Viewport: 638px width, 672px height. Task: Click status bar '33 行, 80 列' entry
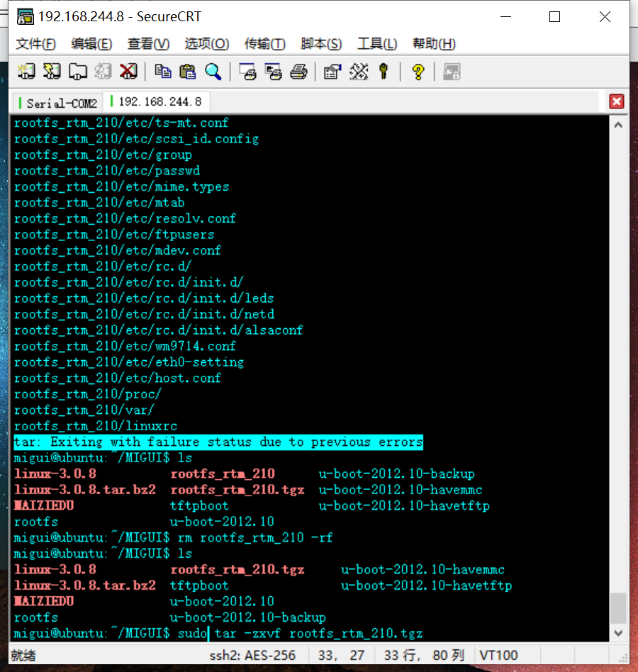(x=424, y=655)
